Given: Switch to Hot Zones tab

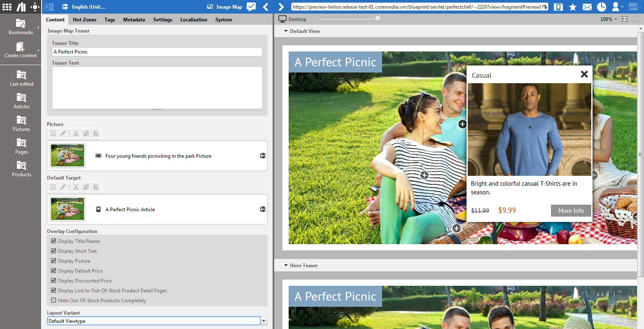Looking at the screenshot, I should [x=84, y=19].
